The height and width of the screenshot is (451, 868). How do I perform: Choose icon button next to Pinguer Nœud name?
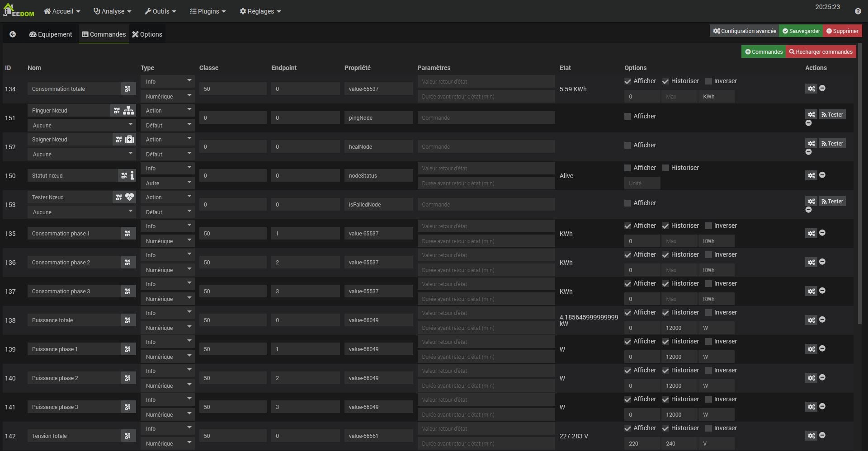[x=117, y=111]
